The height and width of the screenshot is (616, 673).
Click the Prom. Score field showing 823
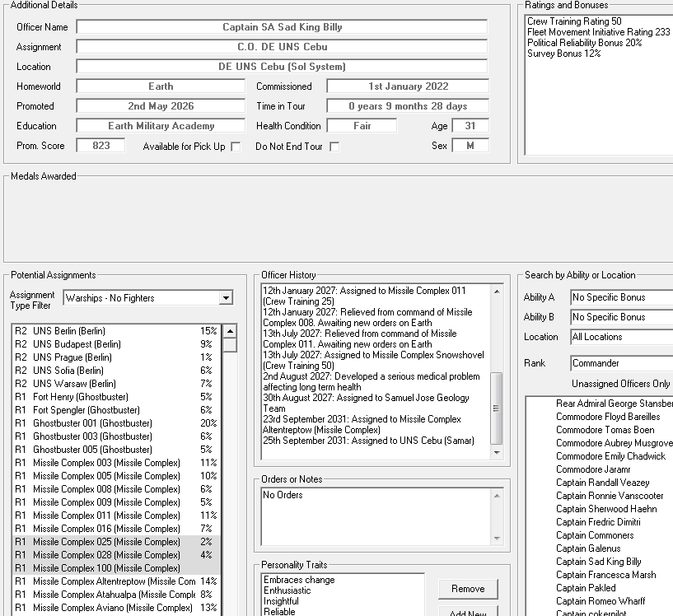100,146
